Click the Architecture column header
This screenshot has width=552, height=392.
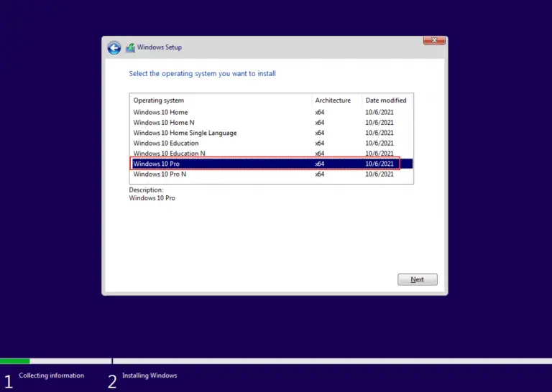pyautogui.click(x=336, y=101)
